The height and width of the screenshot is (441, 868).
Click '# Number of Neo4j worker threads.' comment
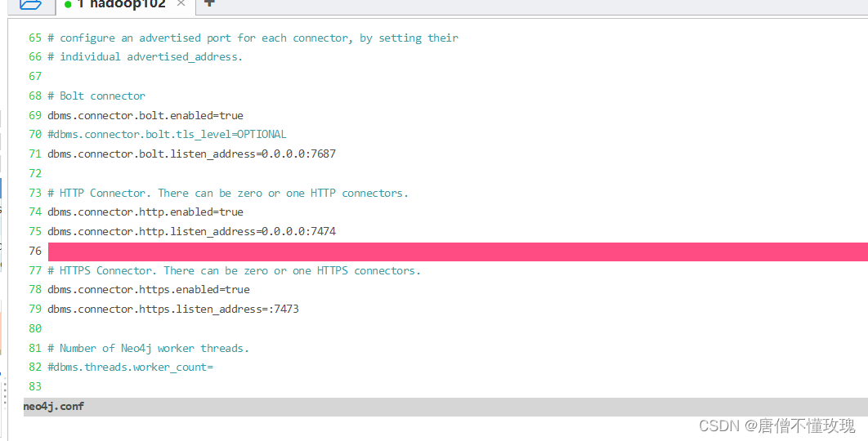149,348
